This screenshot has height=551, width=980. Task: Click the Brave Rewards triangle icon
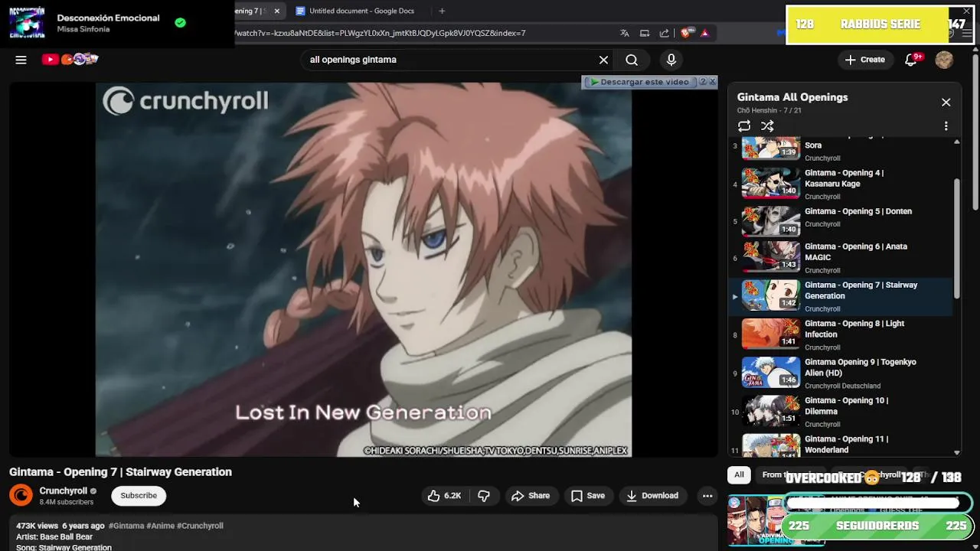(x=704, y=33)
